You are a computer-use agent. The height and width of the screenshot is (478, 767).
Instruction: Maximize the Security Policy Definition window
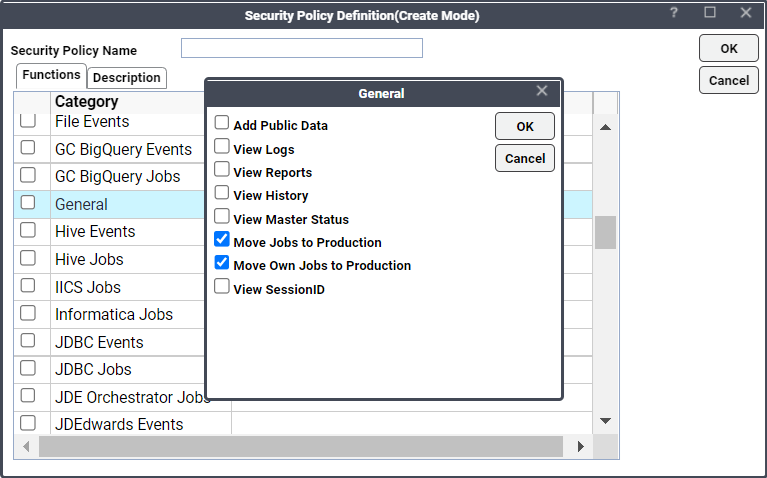pyautogui.click(x=710, y=13)
